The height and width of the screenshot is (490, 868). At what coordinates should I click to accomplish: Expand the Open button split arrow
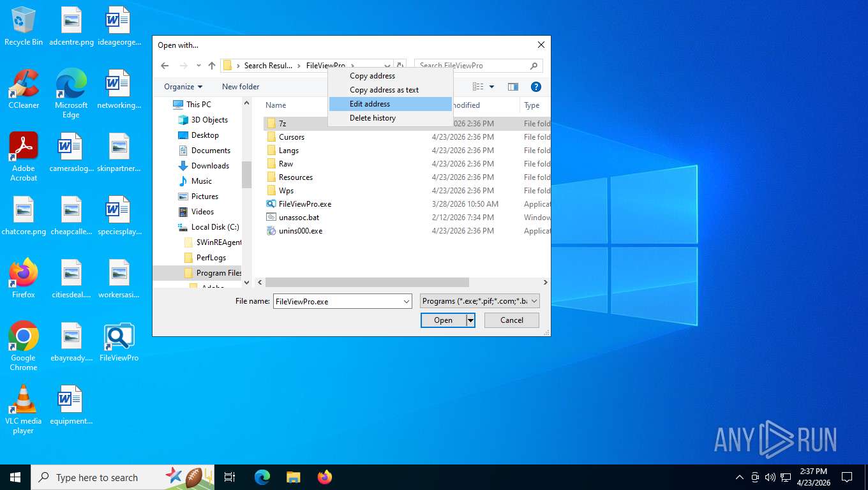(x=470, y=320)
